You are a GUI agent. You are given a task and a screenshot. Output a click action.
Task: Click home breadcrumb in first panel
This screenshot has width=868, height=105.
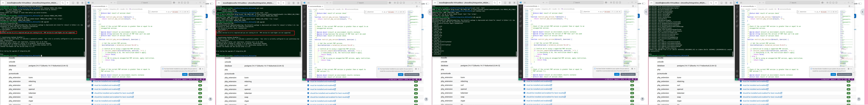click(x=94, y=9)
